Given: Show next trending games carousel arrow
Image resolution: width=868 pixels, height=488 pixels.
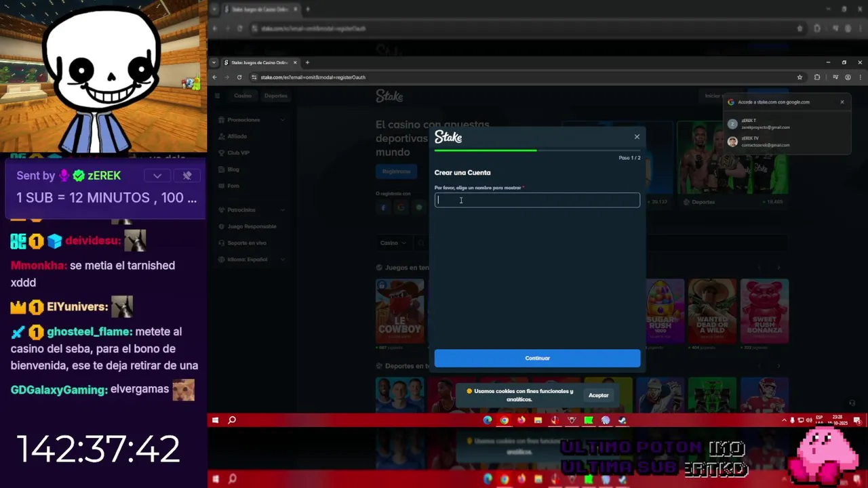Looking at the screenshot, I should pos(778,268).
